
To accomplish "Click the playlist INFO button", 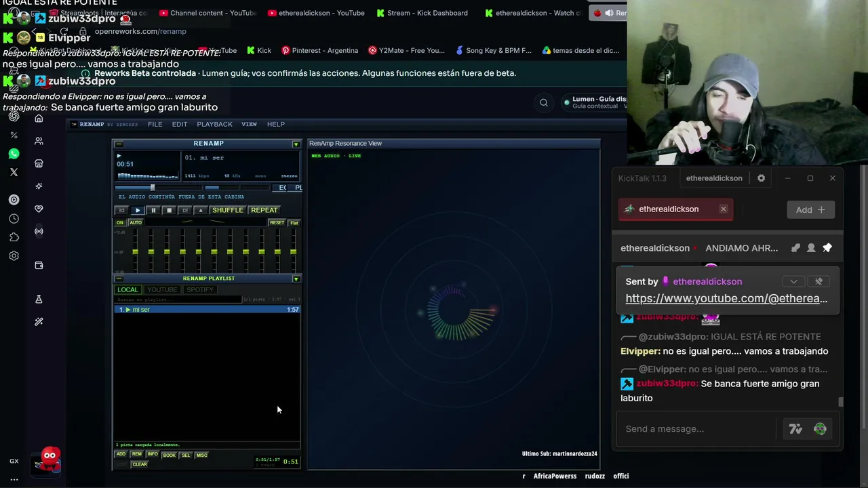I will [x=153, y=455].
